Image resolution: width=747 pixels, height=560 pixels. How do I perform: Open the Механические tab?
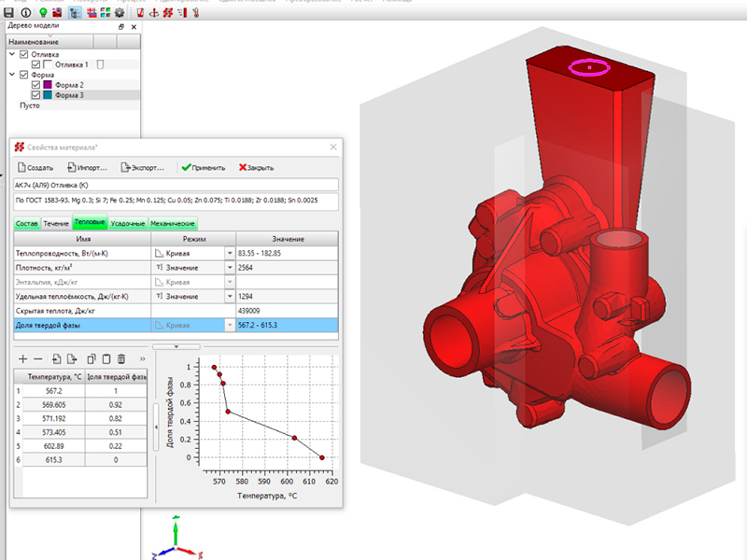pyautogui.click(x=173, y=224)
